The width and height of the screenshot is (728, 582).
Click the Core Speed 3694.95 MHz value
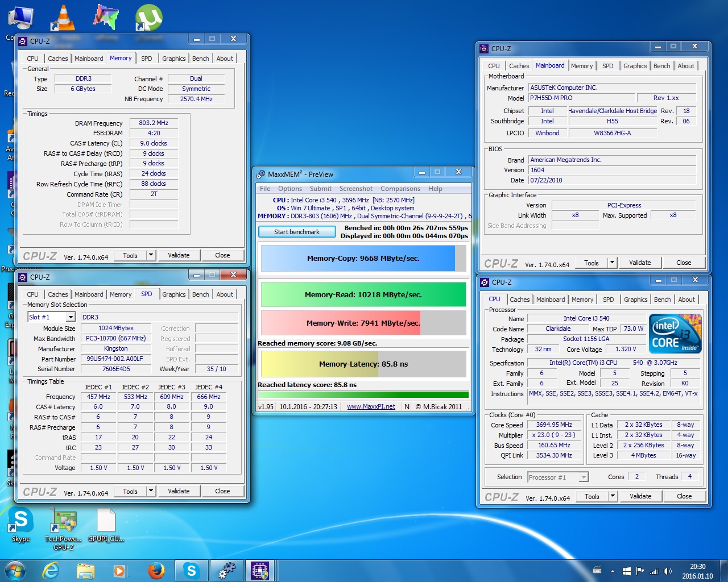(555, 425)
